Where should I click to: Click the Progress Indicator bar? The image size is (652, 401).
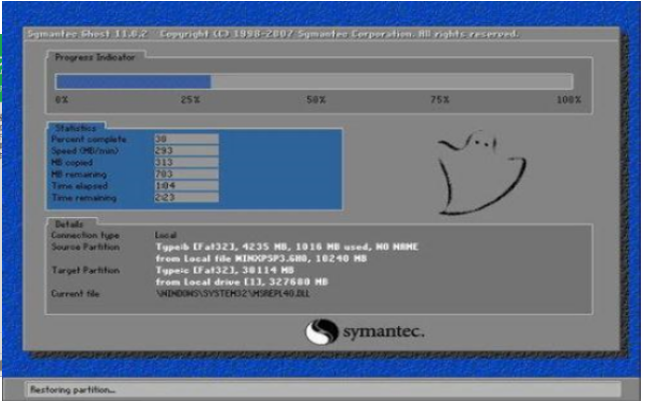tap(314, 82)
